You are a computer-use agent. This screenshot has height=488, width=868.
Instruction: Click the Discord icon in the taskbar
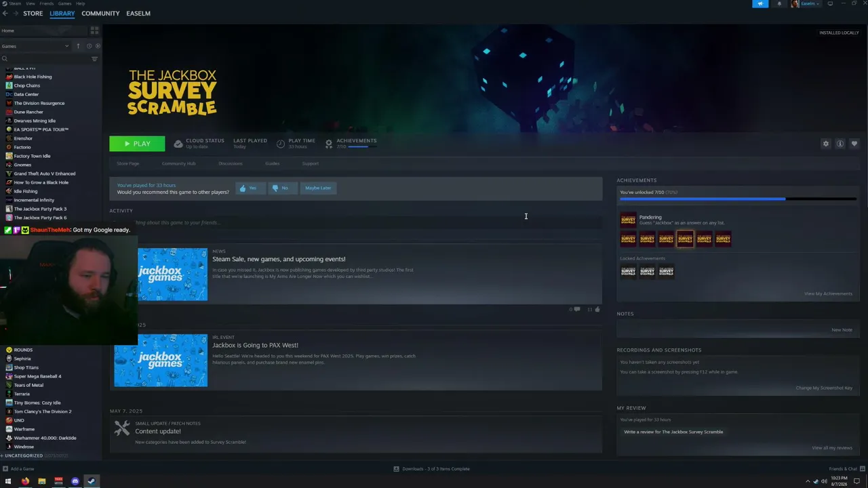[x=75, y=481]
